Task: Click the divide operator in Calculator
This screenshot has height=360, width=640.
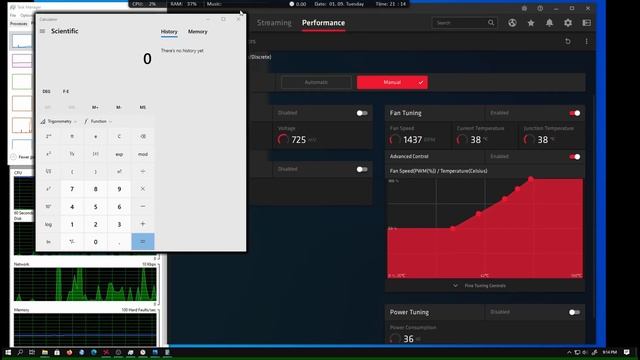Action: (143, 171)
